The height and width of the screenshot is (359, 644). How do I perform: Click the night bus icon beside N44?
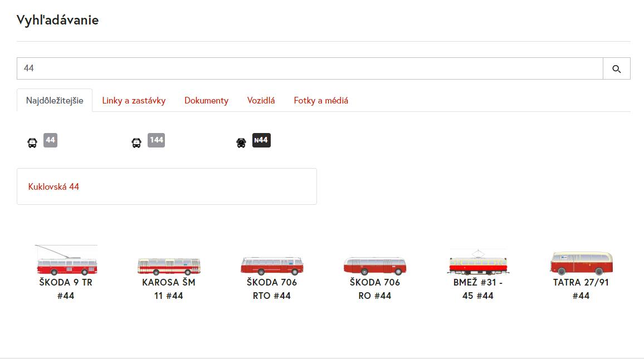[x=241, y=142]
